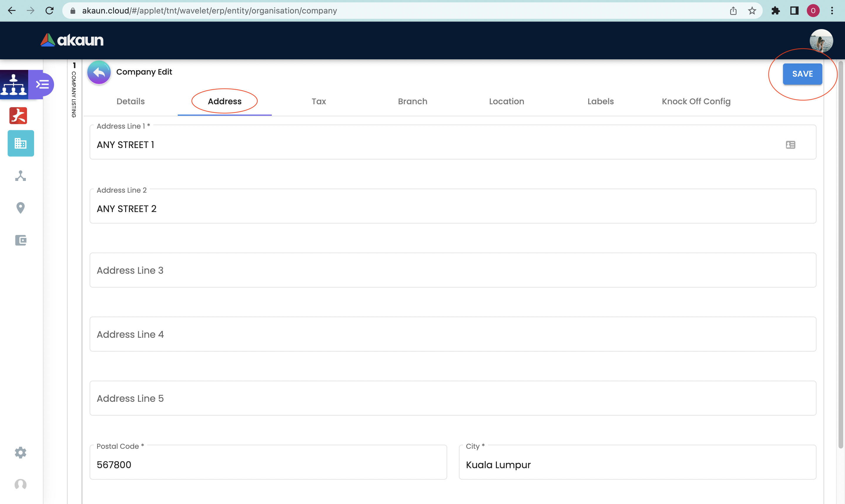This screenshot has height=504, width=845.
Task: Select the company building sidebar icon
Action: (21, 143)
